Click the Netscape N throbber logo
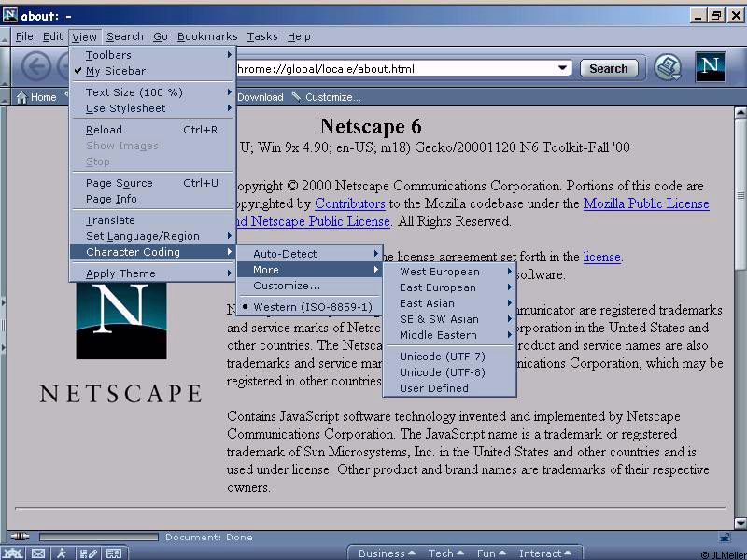The width and height of the screenshot is (747, 560). point(710,67)
